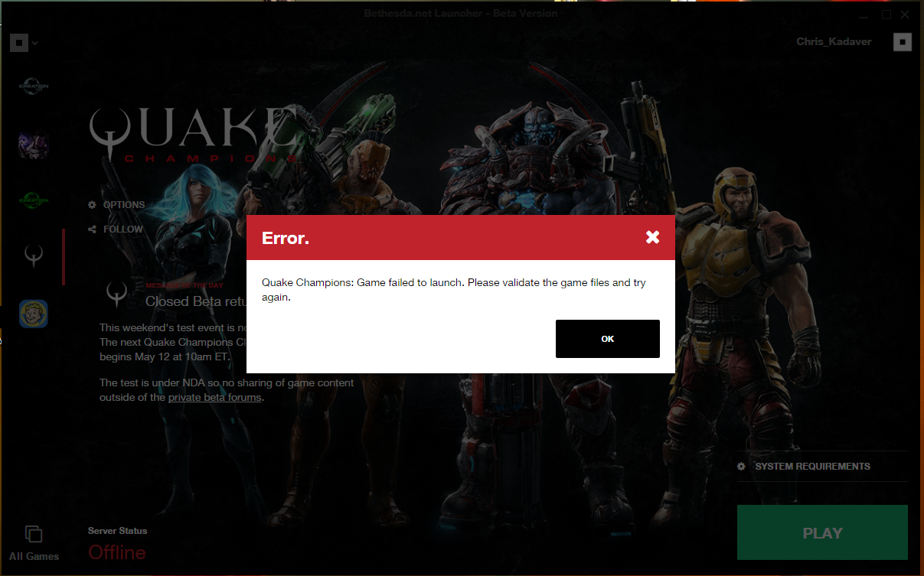This screenshot has height=576, width=924.
Task: Maximize the launcher window
Action: [886, 15]
